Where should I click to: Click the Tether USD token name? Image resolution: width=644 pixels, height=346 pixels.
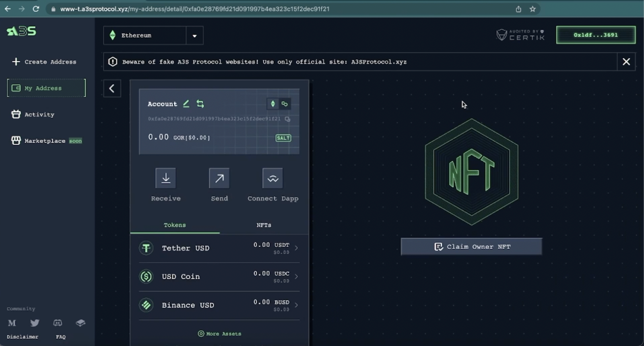[186, 248]
